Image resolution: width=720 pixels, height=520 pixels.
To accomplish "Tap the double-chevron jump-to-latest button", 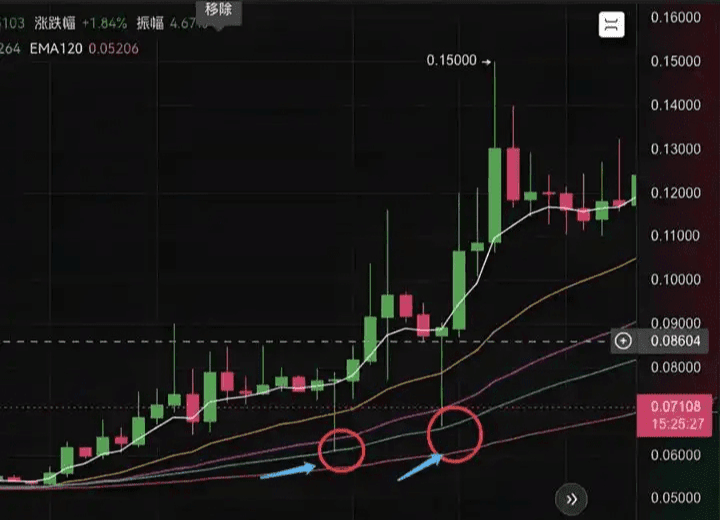I will [571, 499].
